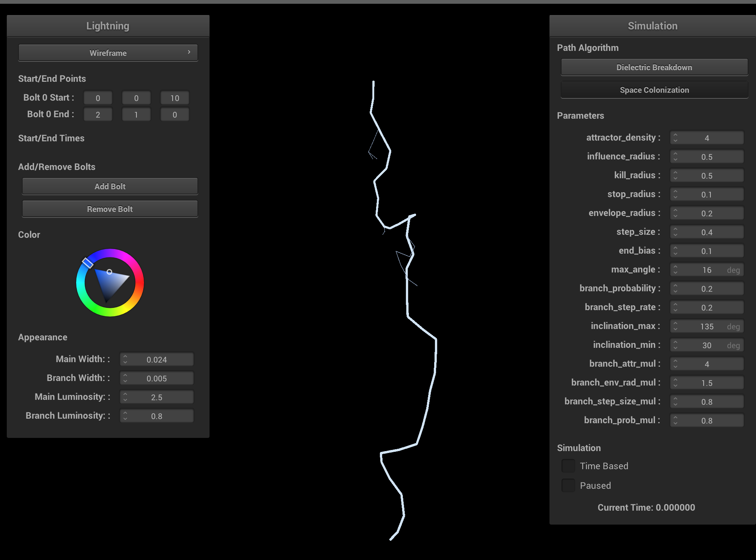
Task: Click the stepper arrows for influence_radius
Action: coord(675,157)
